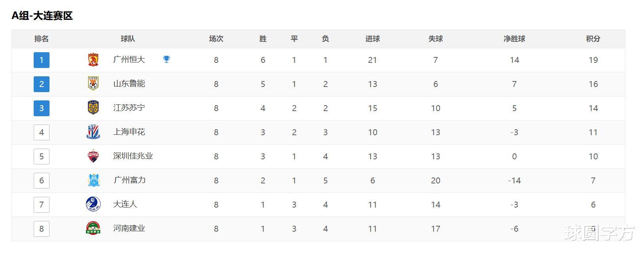Click the 进球 goals scored column header

click(372, 39)
